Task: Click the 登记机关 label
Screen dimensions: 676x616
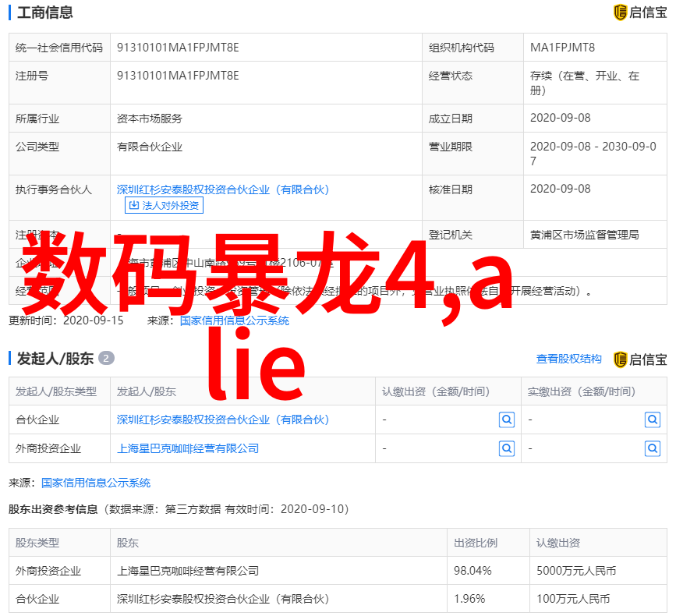Action: [450, 235]
